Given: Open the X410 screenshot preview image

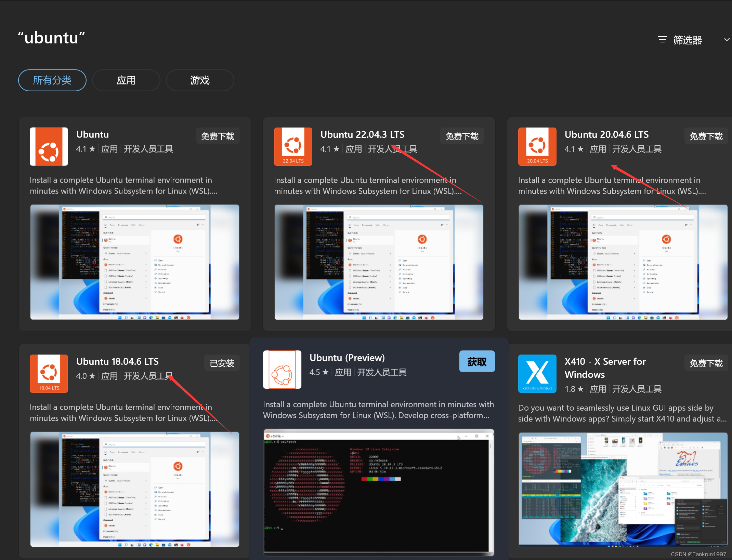Looking at the screenshot, I should click(x=623, y=489).
